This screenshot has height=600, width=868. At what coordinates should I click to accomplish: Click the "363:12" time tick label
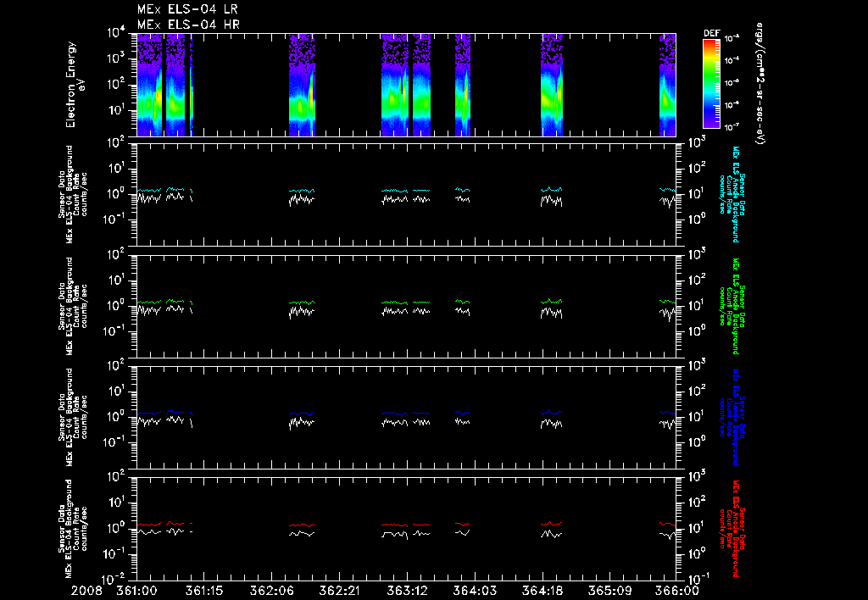[x=407, y=591]
